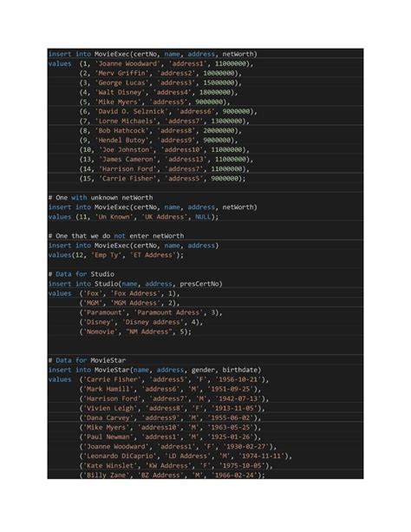Click the birthdate '1925-01-26'
The image size is (411, 532).
pyautogui.click(x=231, y=437)
